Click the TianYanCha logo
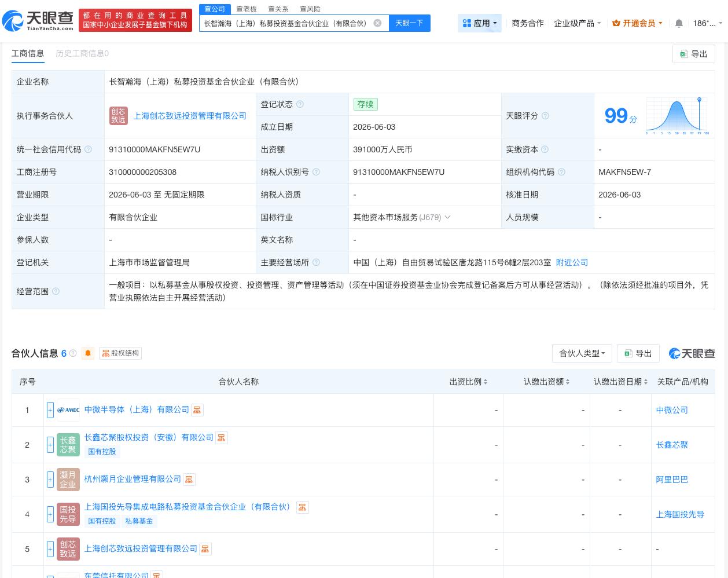The image size is (728, 578). tap(38, 21)
